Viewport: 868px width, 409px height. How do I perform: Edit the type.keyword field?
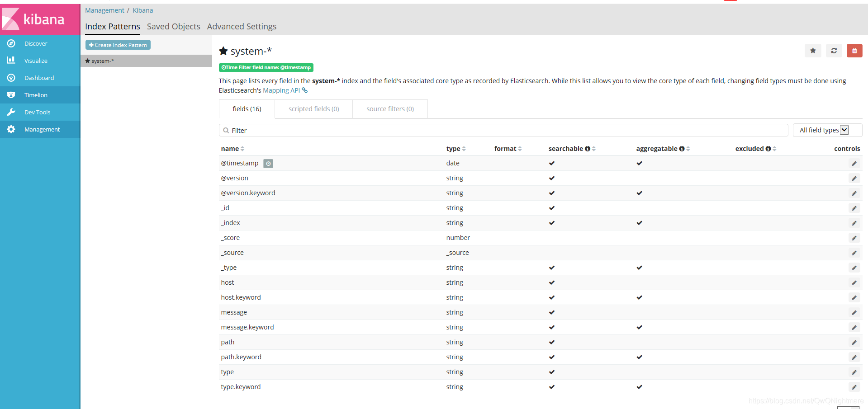[854, 387]
